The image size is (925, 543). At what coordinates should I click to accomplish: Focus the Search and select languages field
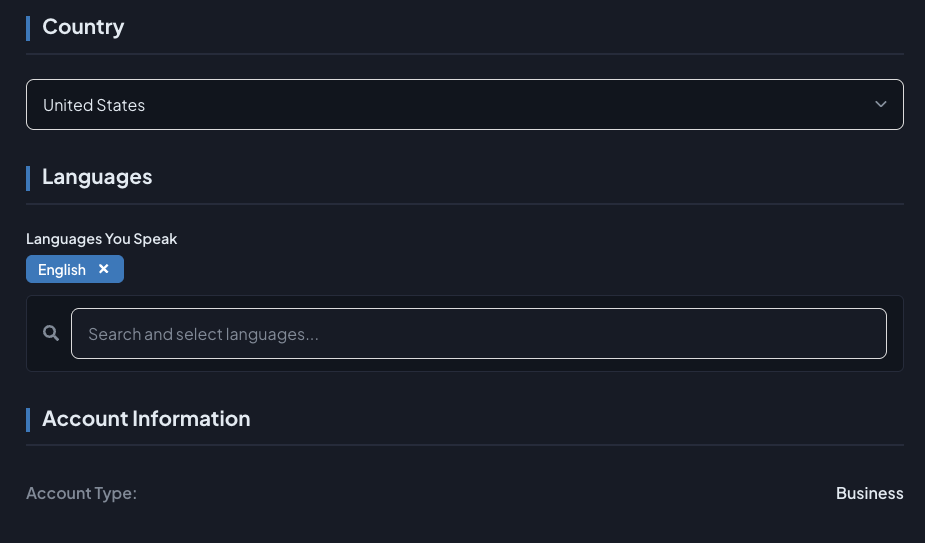[x=478, y=333]
